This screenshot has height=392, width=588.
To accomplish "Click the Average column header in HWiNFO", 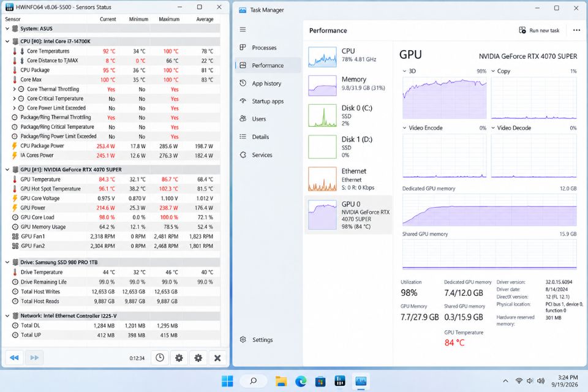I will 205,19.
